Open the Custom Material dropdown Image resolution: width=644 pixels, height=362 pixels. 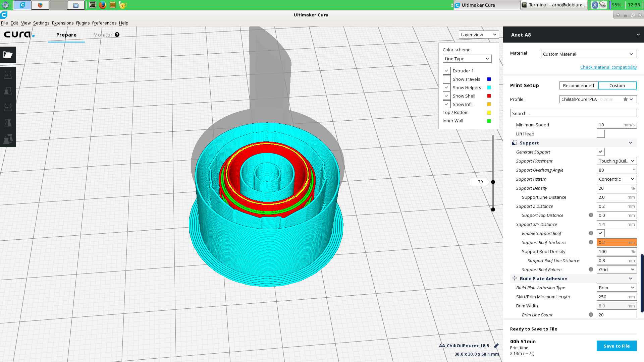click(589, 54)
